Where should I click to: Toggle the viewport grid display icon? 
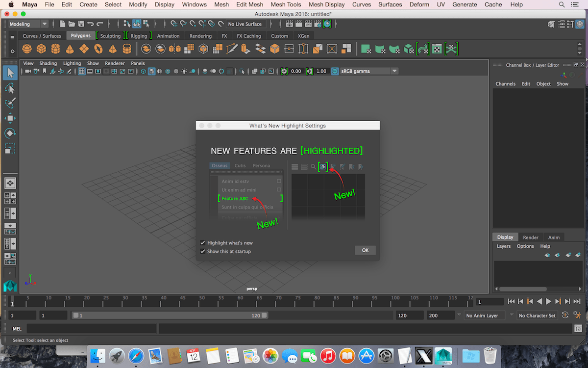coord(82,71)
